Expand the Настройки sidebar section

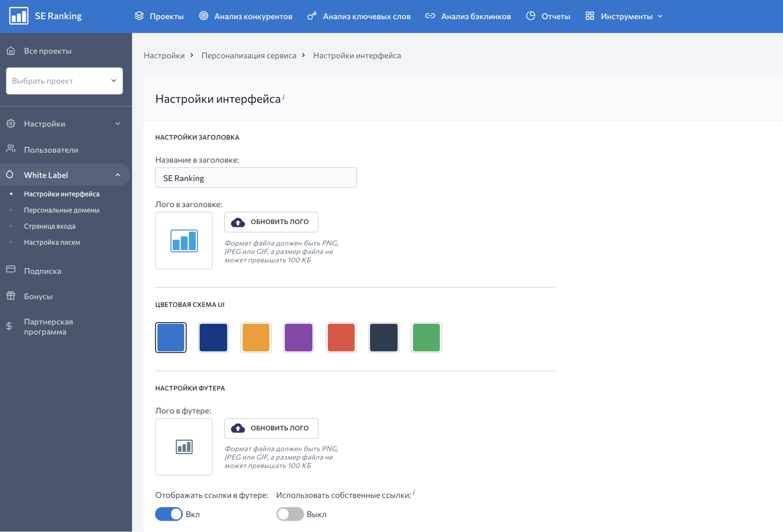(x=65, y=124)
